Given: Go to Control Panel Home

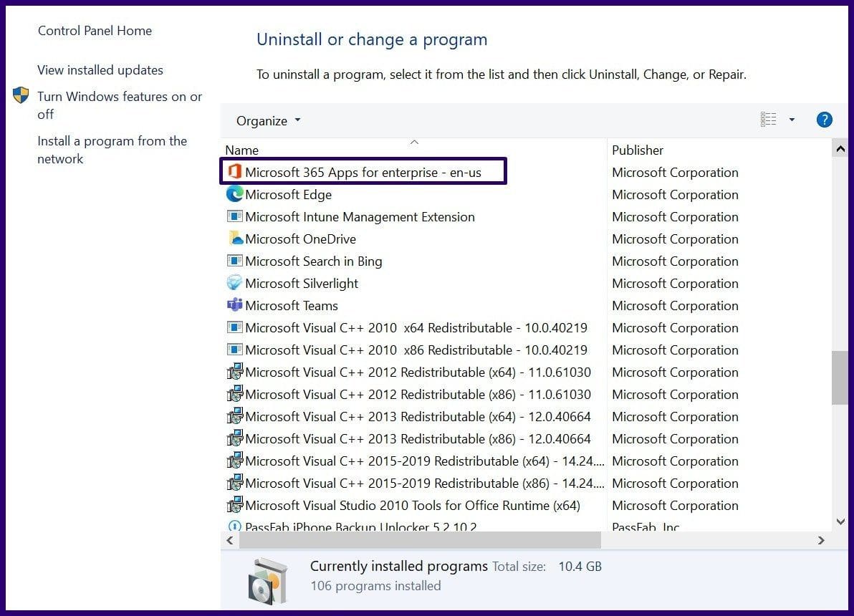Looking at the screenshot, I should tap(95, 31).
